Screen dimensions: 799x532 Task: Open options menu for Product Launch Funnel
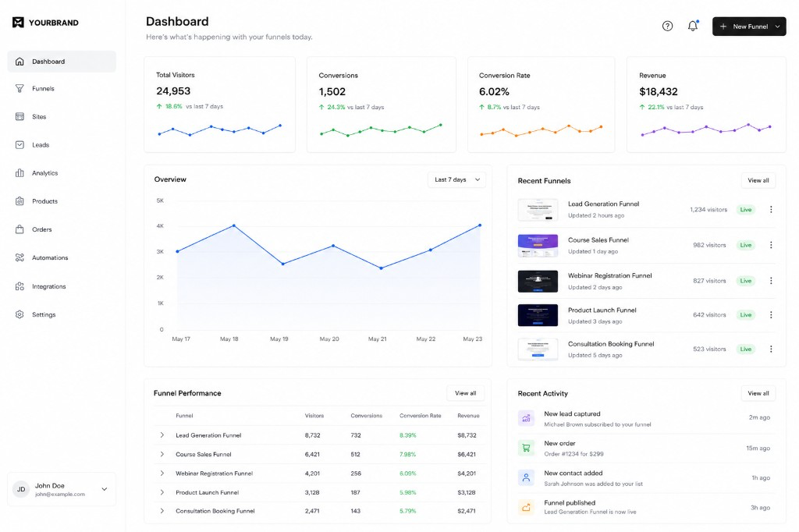771,315
